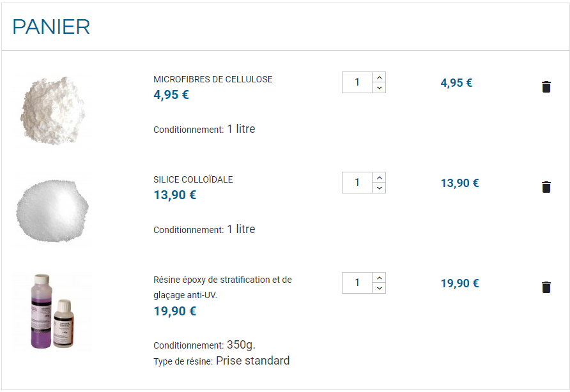570x392 pixels.
Task: View the epoxy resin bottles image
Action: [52, 312]
